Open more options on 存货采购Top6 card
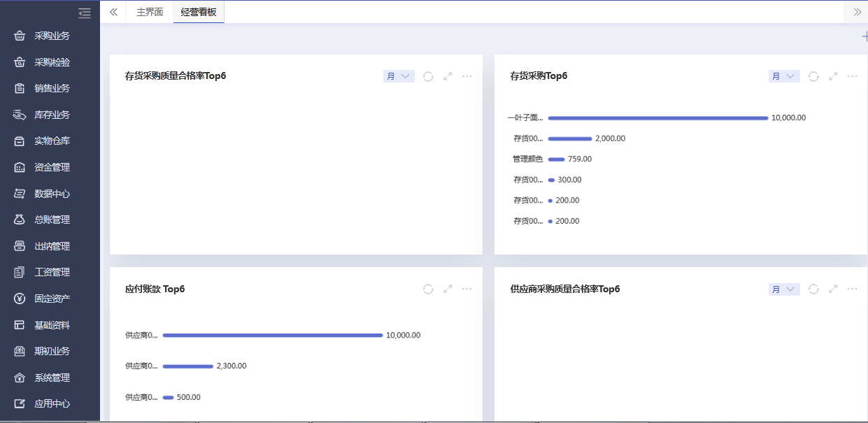This screenshot has width=868, height=423. (852, 76)
